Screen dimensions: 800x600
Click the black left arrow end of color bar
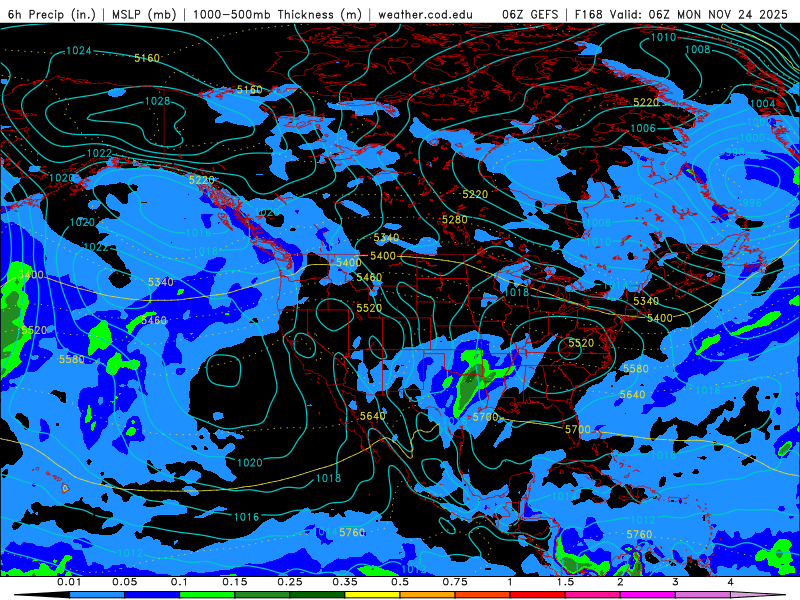pos(42,595)
